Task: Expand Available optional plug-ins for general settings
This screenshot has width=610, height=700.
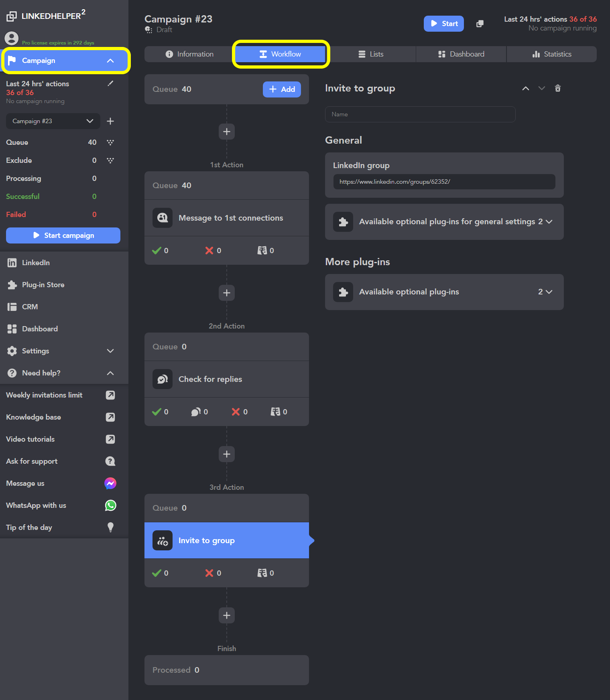Action: pos(444,222)
